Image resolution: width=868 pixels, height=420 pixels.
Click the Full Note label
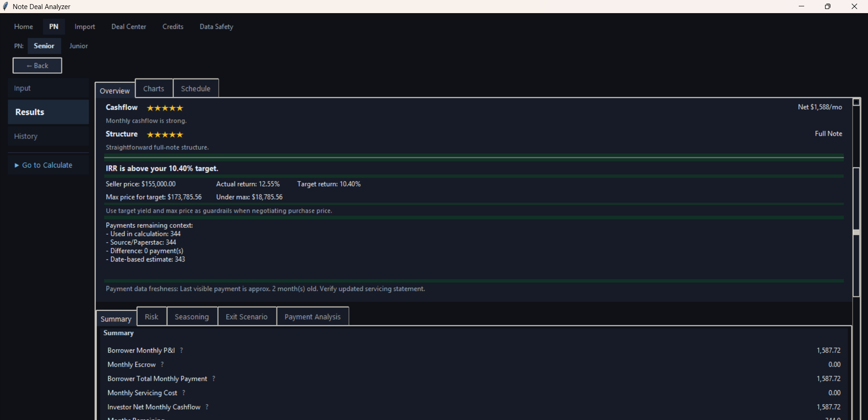point(829,134)
